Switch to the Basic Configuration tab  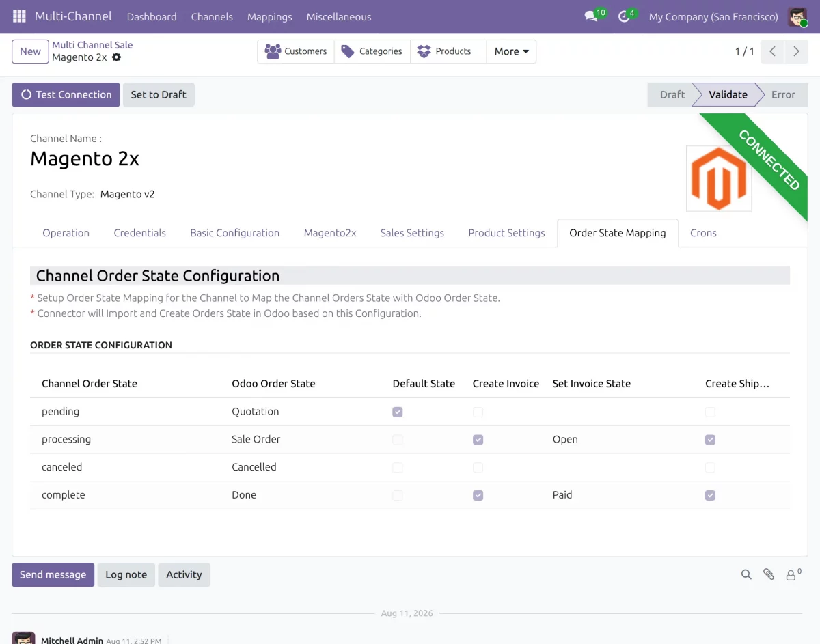pyautogui.click(x=235, y=233)
